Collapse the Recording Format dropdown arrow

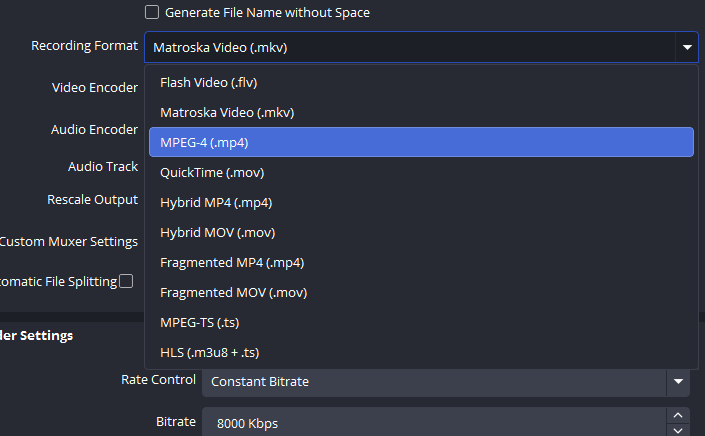687,47
